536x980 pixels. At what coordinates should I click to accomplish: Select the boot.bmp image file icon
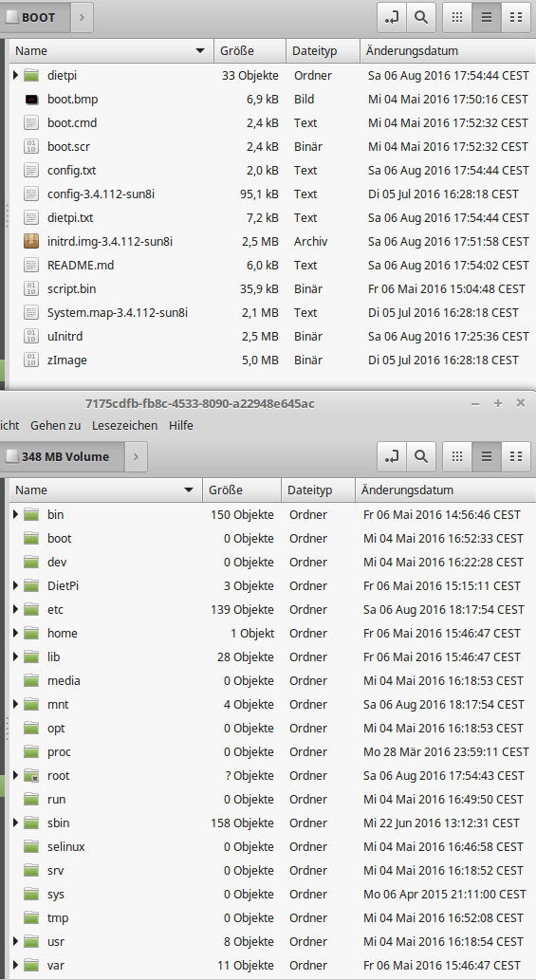click(32, 100)
